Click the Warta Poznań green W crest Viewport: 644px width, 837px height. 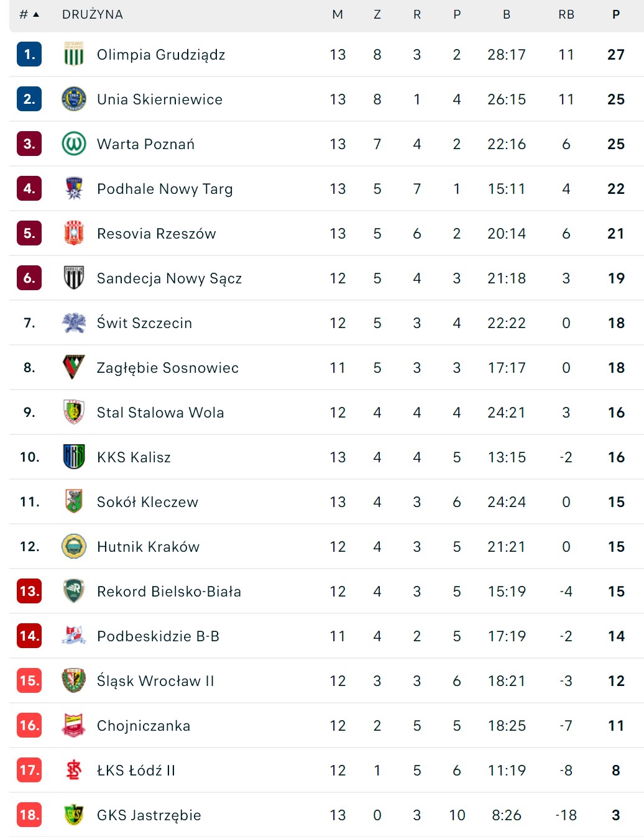[73, 144]
